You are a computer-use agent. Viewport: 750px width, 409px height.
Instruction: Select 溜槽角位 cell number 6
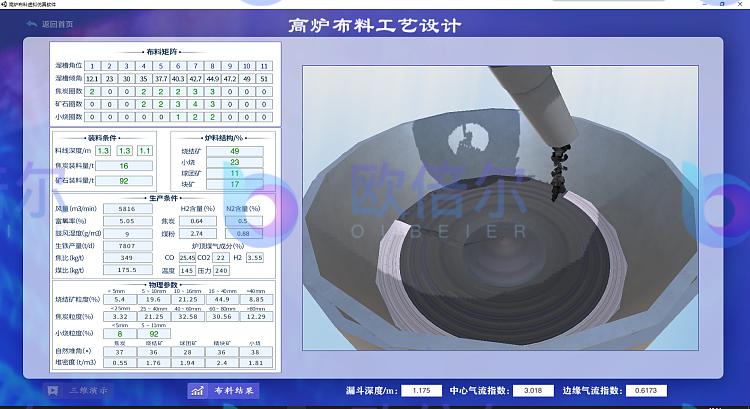(178, 66)
